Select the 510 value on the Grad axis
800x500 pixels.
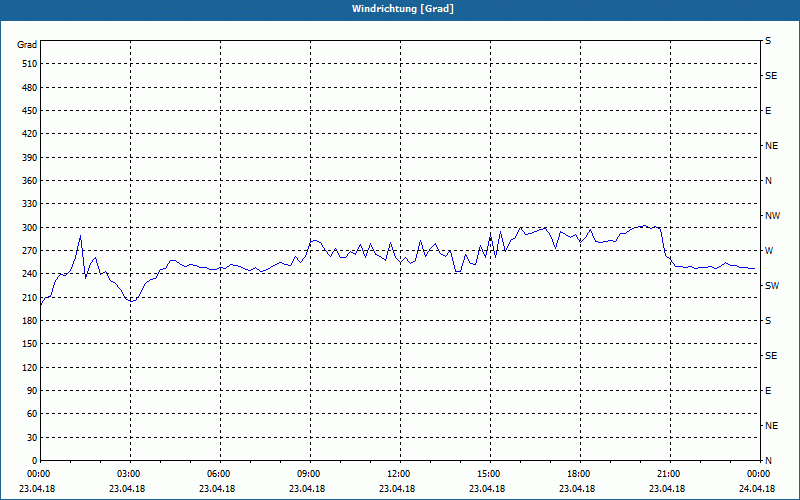pos(29,64)
